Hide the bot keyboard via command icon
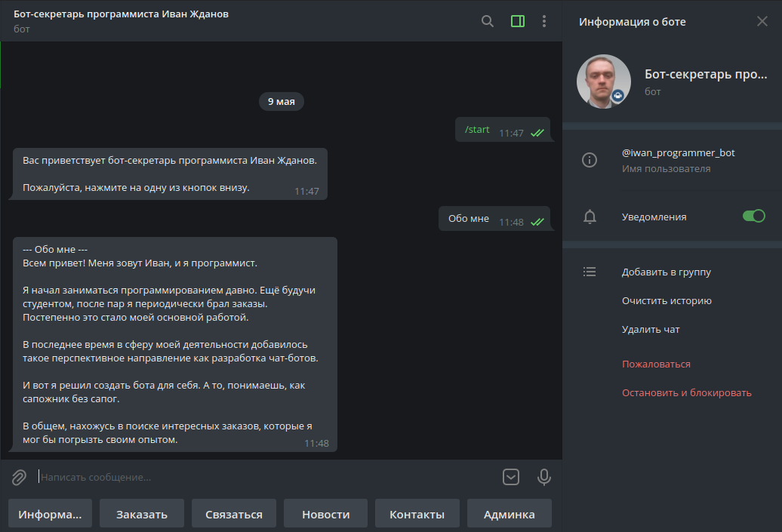Screen dimensions: 782x532 pyautogui.click(x=511, y=477)
